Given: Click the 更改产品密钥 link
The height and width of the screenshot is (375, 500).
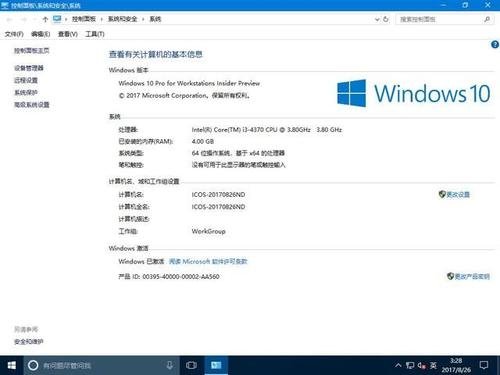Looking at the screenshot, I should click(x=472, y=276).
